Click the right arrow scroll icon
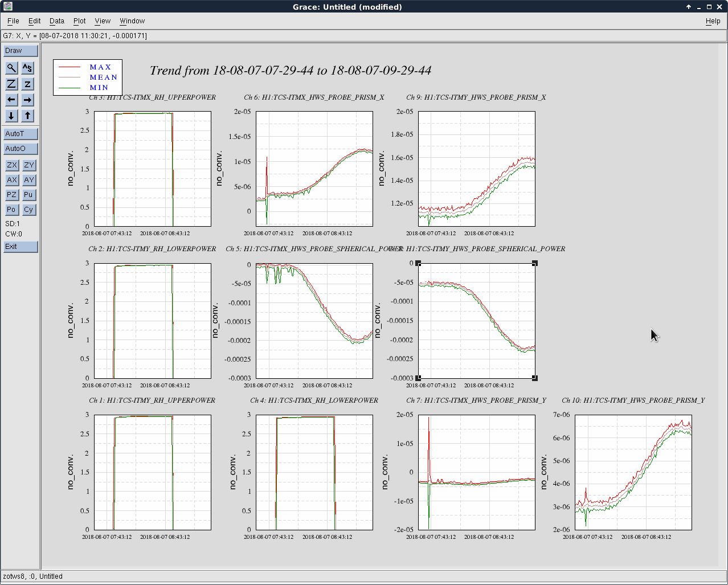The width and height of the screenshot is (728, 585). [27, 100]
